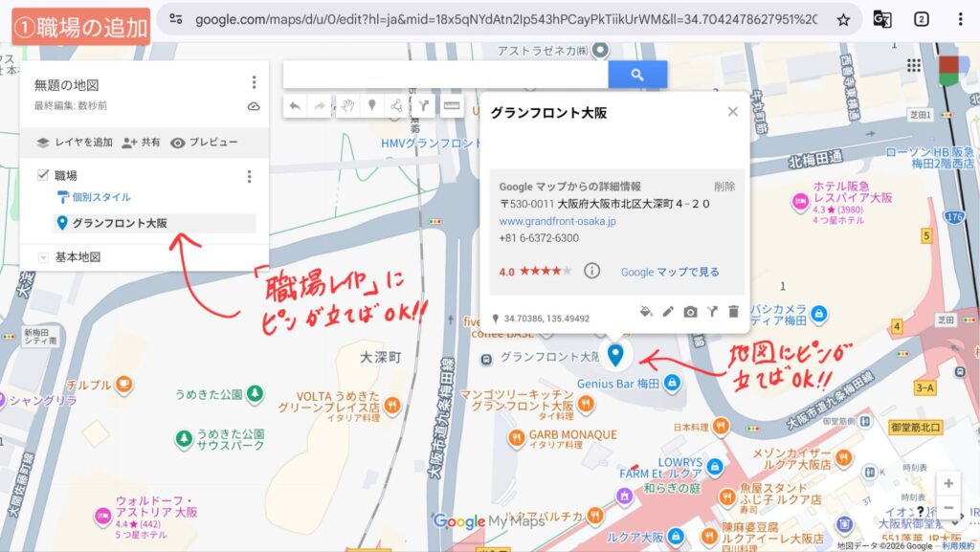Click inside the map search box
This screenshot has height=552, width=980.
[445, 75]
